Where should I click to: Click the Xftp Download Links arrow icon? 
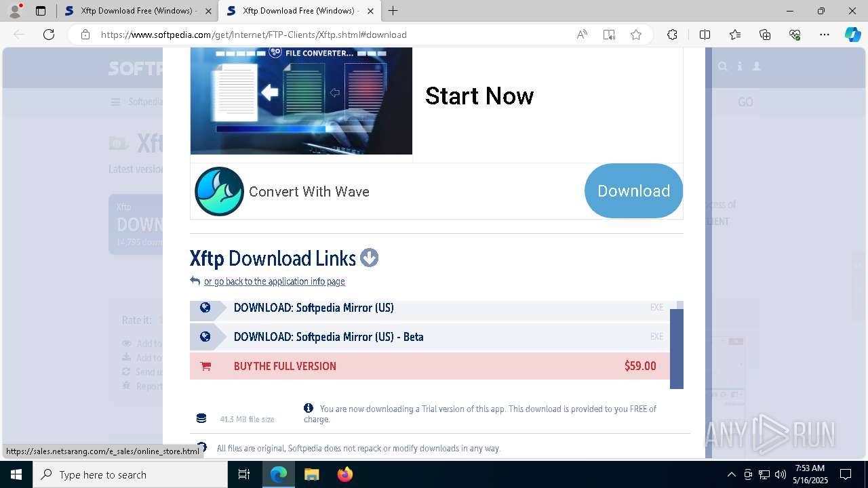pos(369,258)
